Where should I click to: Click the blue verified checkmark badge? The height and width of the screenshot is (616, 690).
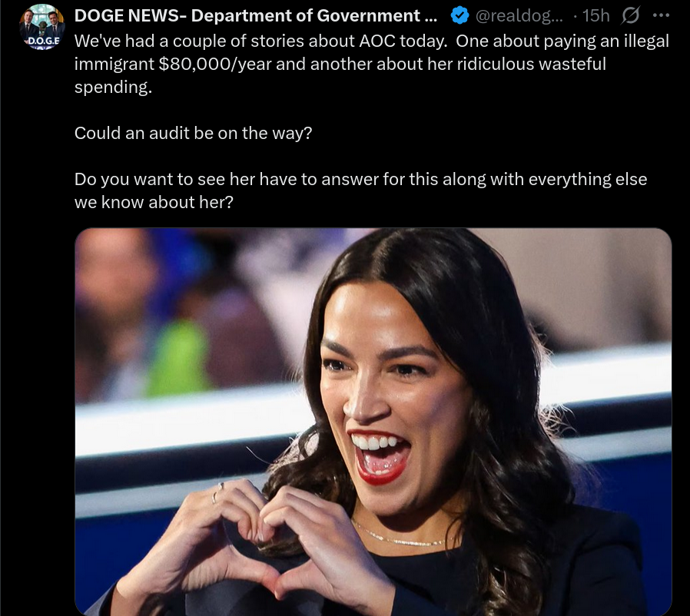tap(459, 16)
